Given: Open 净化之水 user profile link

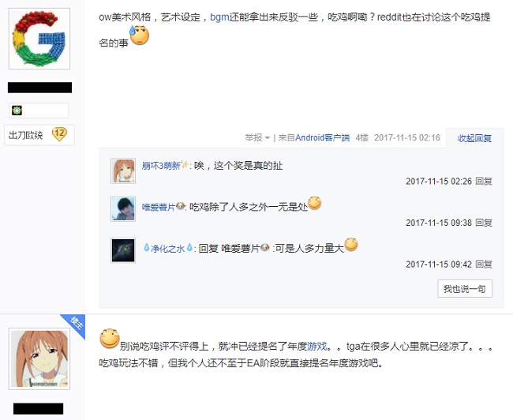Looking at the screenshot, I should (x=168, y=249).
